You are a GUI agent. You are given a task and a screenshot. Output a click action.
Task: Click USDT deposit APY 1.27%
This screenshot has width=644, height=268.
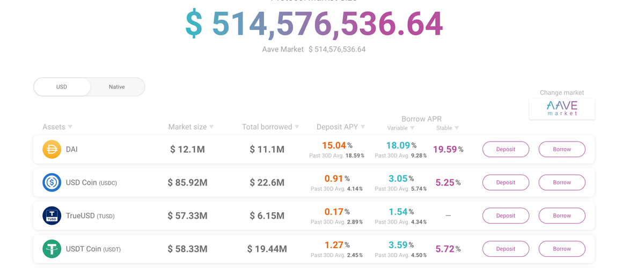point(337,245)
